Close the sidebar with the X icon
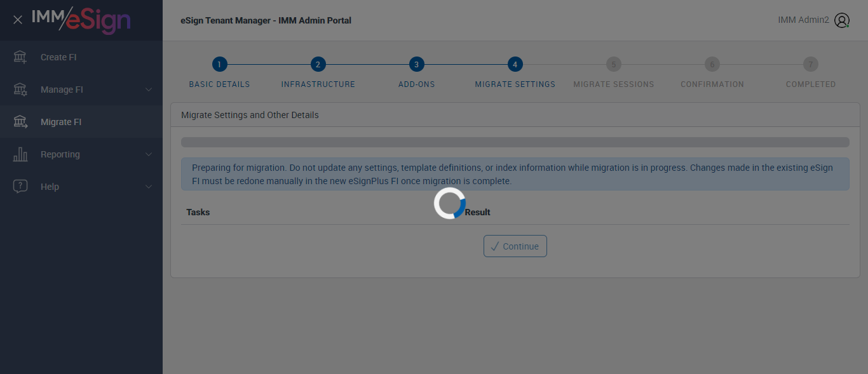Screen dimensions: 868x374 (x=18, y=20)
